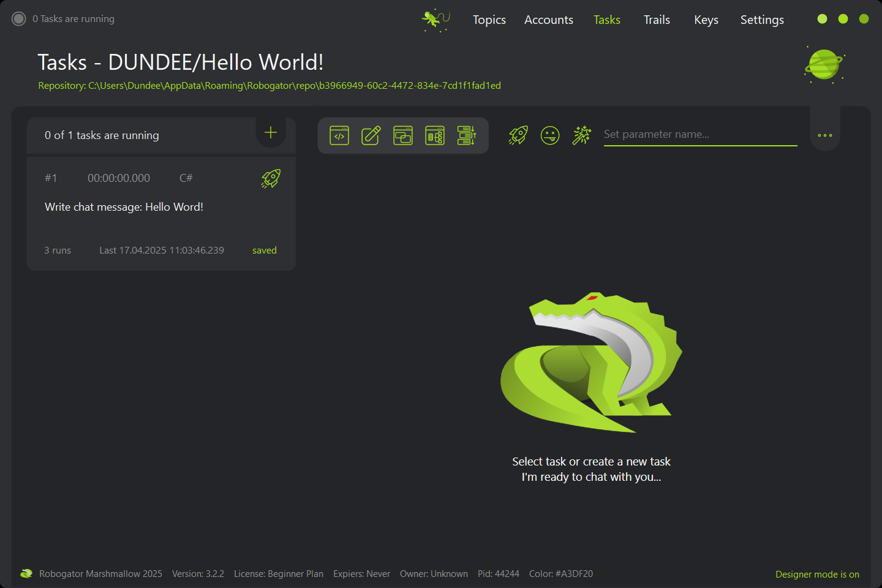Click the '3 runs' counter
882x588 pixels.
[x=58, y=251]
